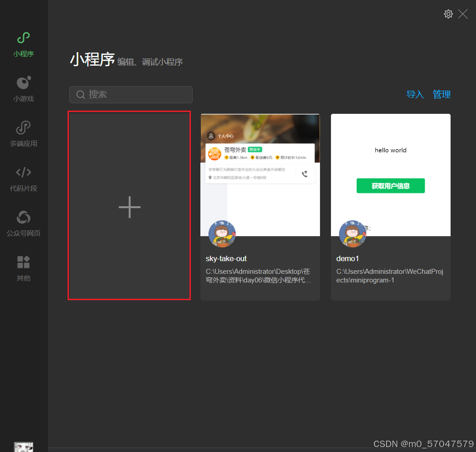476x452 pixels.
Task: Open sky-take-out project thumbnail
Action: coord(260,175)
